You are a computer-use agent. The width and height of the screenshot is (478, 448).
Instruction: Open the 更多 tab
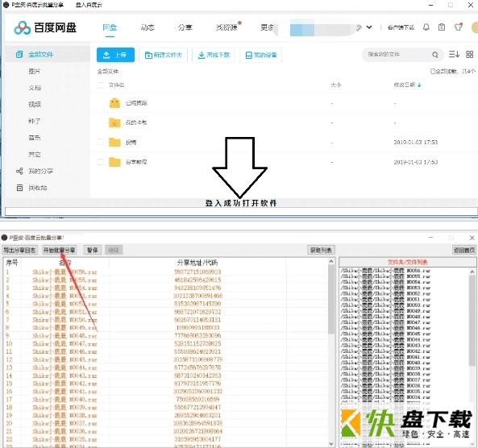(268, 27)
